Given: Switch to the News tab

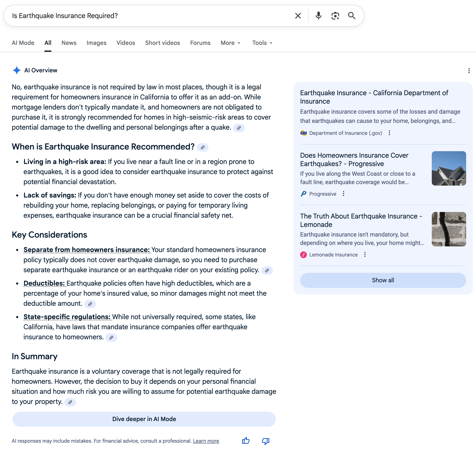Looking at the screenshot, I should pos(69,43).
